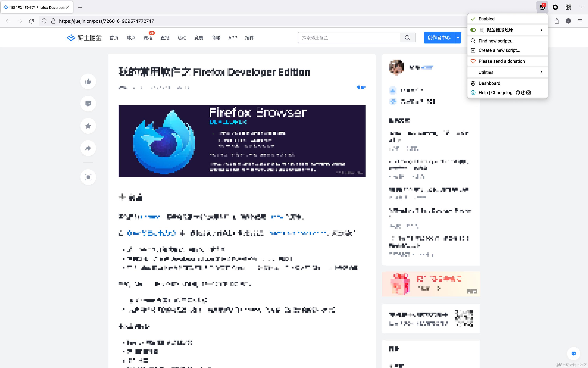Image resolution: width=588 pixels, height=368 pixels.
Task: Click the 稀土掘金 site logo
Action: click(x=84, y=38)
